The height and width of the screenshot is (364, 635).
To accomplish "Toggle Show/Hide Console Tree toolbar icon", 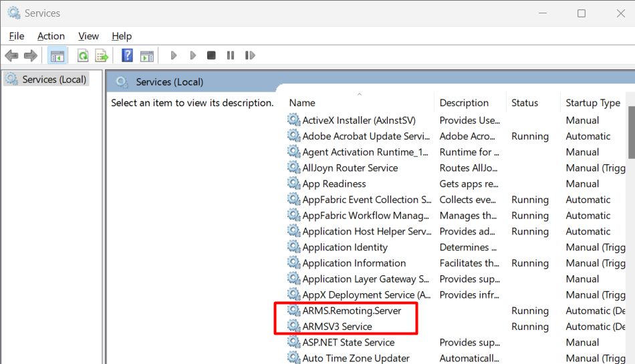I will point(57,55).
